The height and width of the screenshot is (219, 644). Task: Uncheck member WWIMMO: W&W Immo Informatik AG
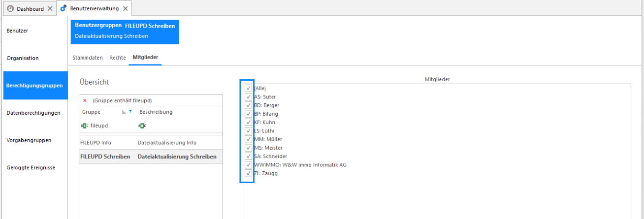click(x=248, y=164)
